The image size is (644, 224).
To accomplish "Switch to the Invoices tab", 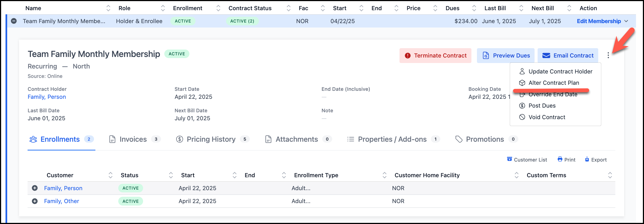I will pyautogui.click(x=135, y=139).
